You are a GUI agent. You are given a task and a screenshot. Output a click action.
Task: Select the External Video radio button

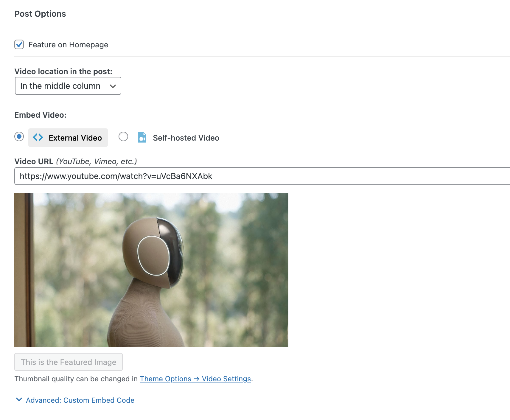click(x=19, y=137)
